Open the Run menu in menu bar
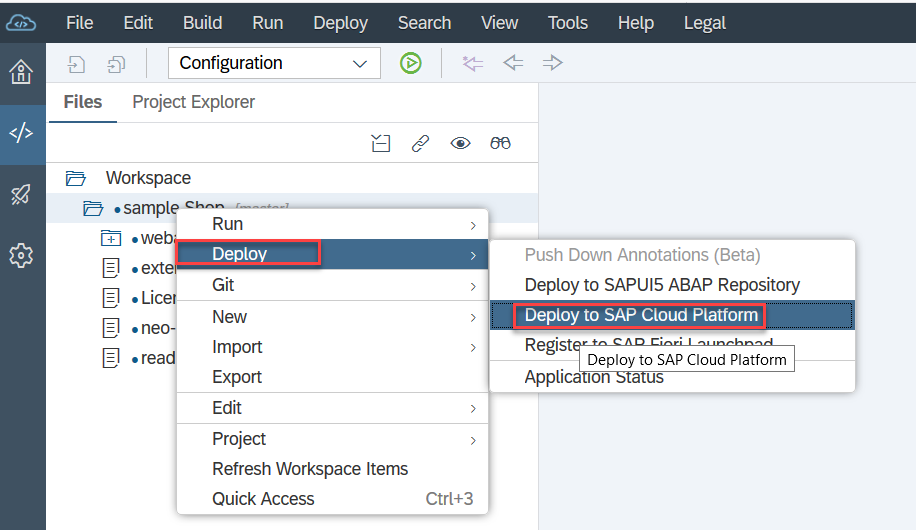 pos(268,23)
